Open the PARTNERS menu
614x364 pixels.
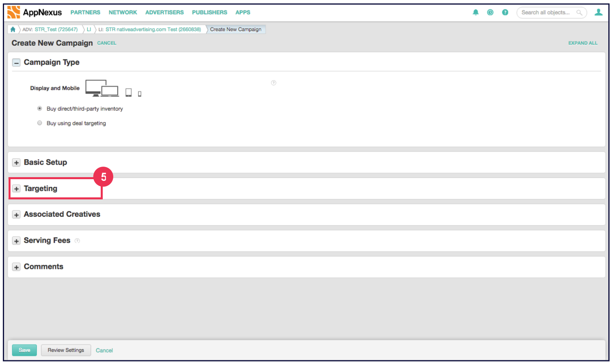pyautogui.click(x=85, y=13)
